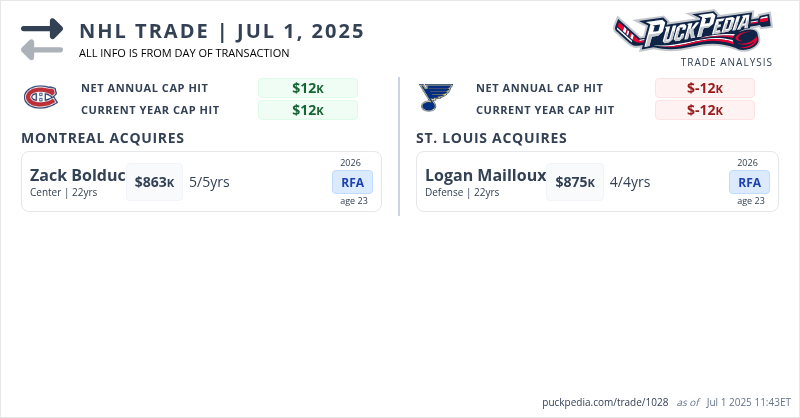The width and height of the screenshot is (800, 418).
Task: Click Bolduc's RFA status badge
Action: 353,182
